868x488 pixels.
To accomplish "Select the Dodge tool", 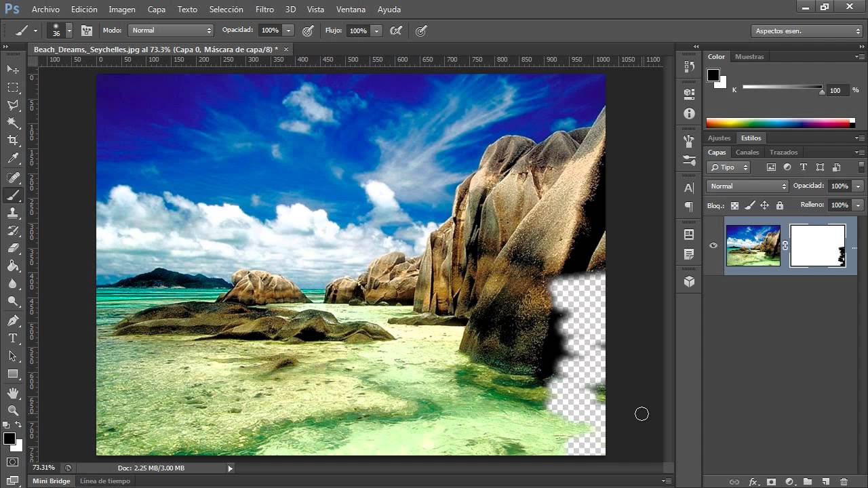I will click(13, 301).
